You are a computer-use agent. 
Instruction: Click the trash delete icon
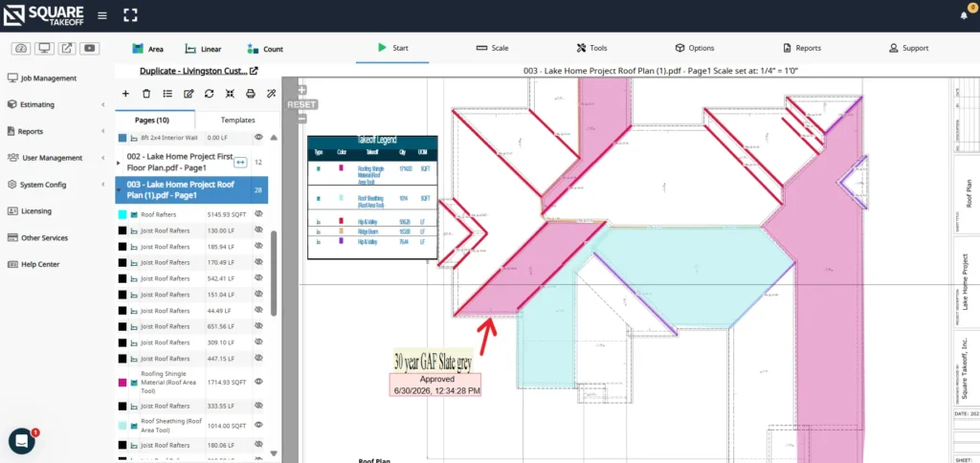[x=146, y=94]
